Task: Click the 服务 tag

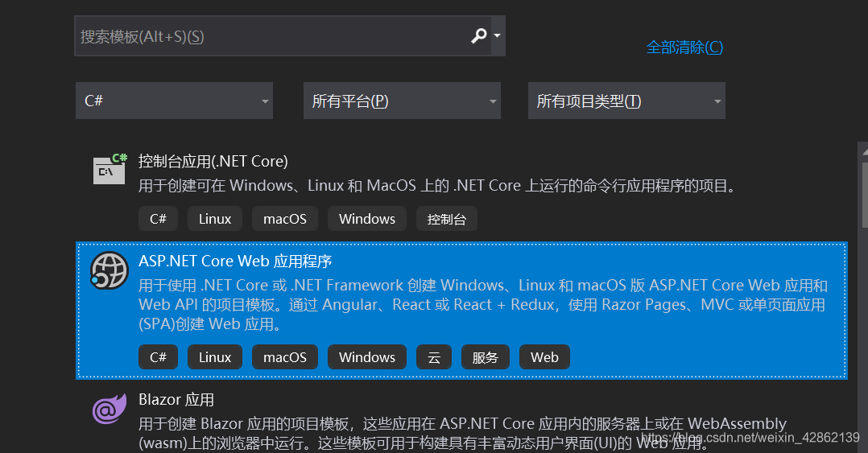Action: [x=485, y=356]
